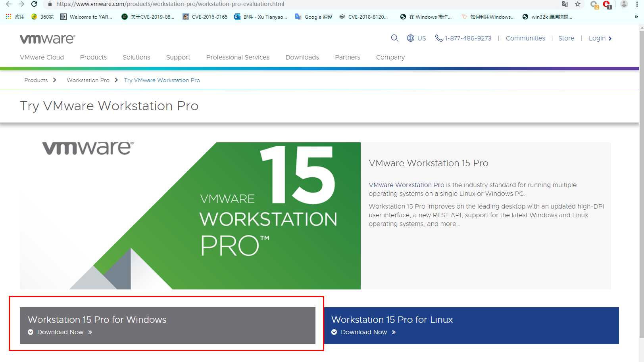Open the Support menu
This screenshot has height=362, width=644.
click(x=178, y=57)
